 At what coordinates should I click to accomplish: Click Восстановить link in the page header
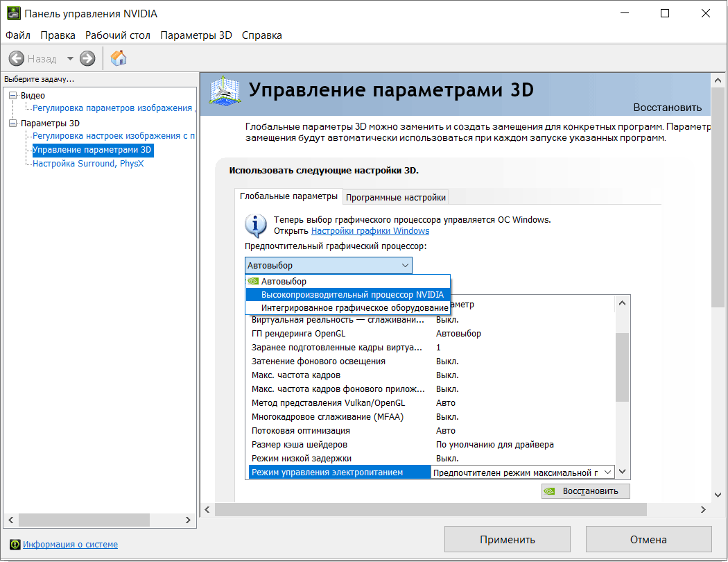(x=667, y=108)
